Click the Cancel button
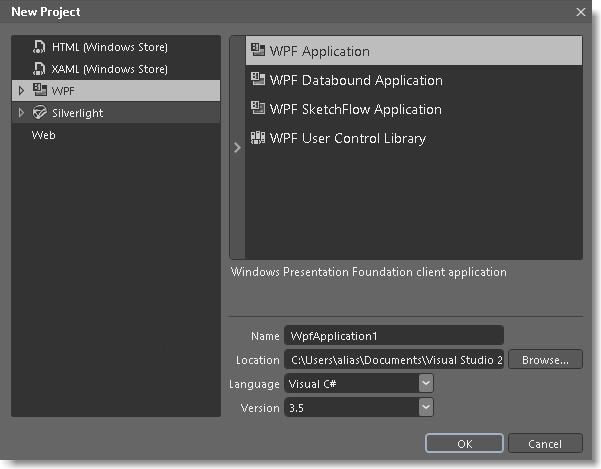Viewport: 601px width, 469px height. (x=545, y=443)
